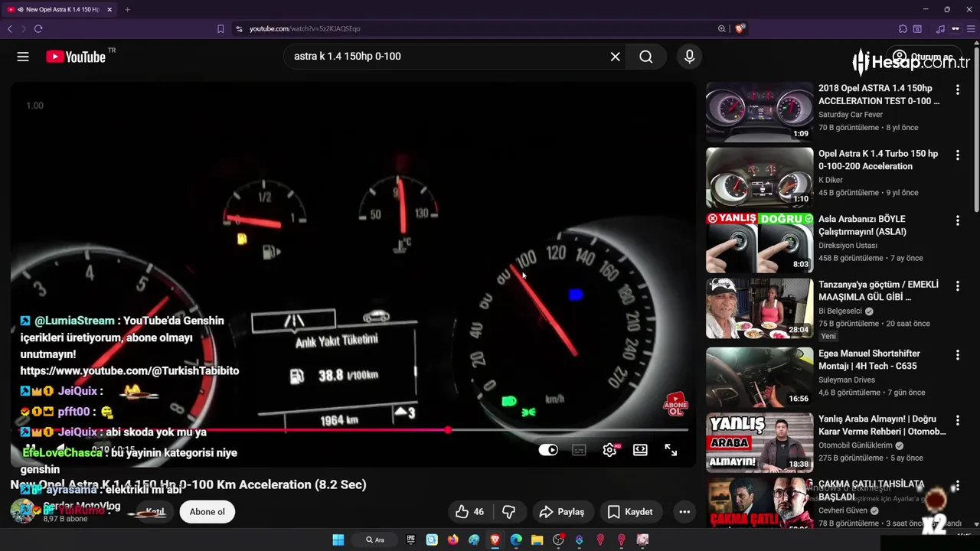Open the K Diker channel name

pos(833,180)
